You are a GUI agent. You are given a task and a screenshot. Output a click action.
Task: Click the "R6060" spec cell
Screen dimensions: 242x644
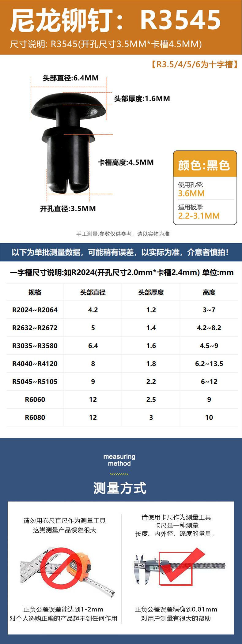tap(35, 399)
